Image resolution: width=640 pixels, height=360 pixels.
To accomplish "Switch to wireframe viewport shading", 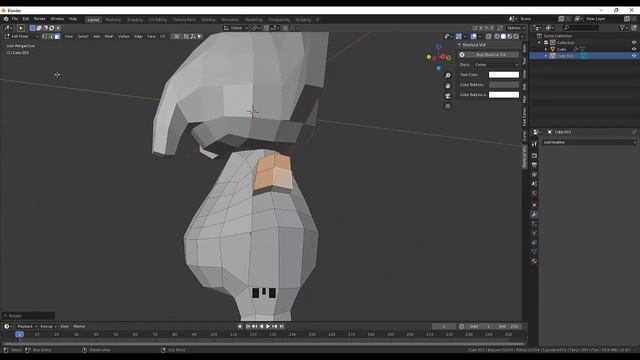I will tap(497, 36).
